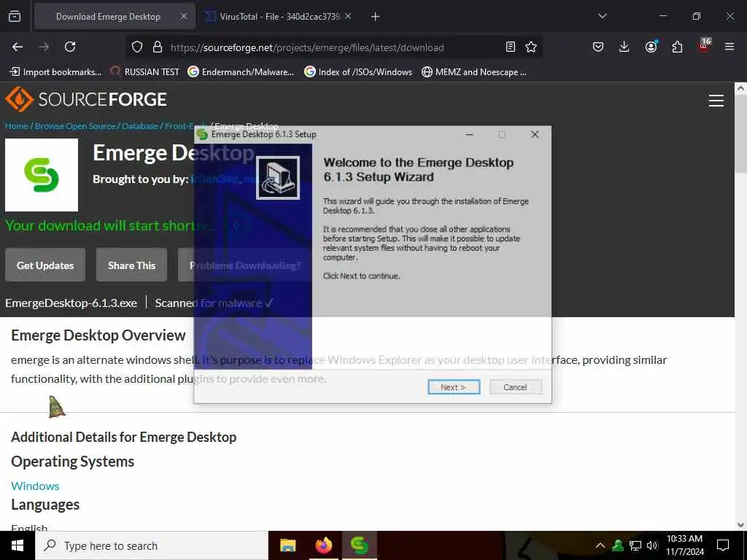Reload the page with the refresh icon
This screenshot has height=560, width=747.
70,47
